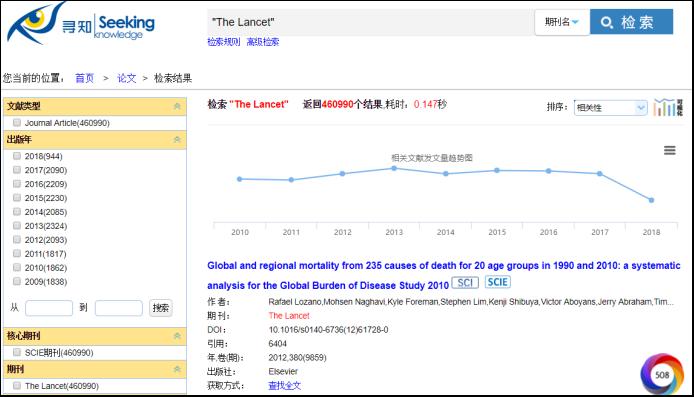Click the Seeking Knowledge eye logo
Screen dimensions: 694x397
[x=80, y=23]
